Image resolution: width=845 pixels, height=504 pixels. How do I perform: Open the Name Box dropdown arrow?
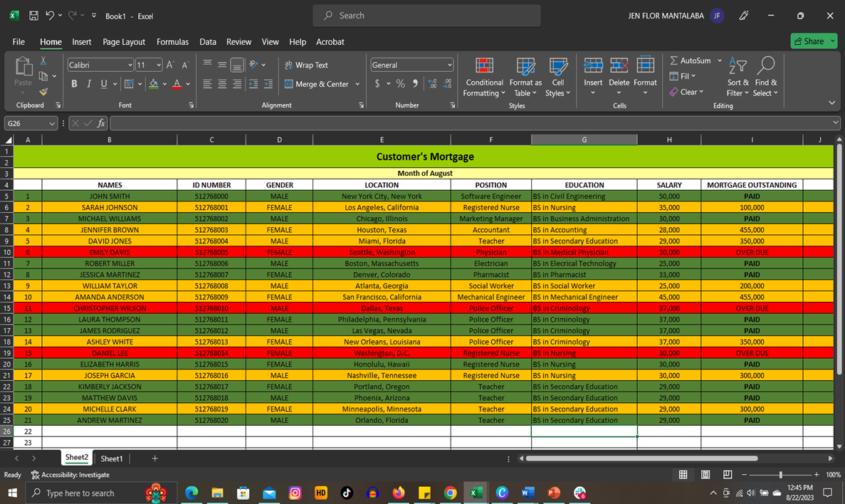[x=52, y=123]
